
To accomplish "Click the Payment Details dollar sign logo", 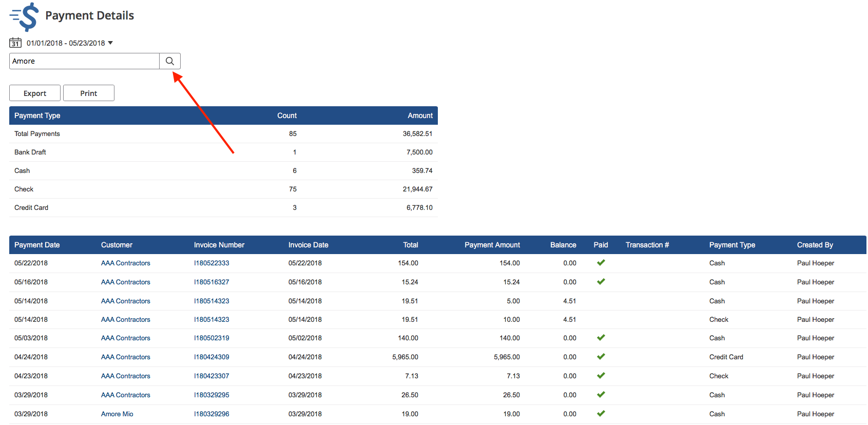I will pos(24,16).
